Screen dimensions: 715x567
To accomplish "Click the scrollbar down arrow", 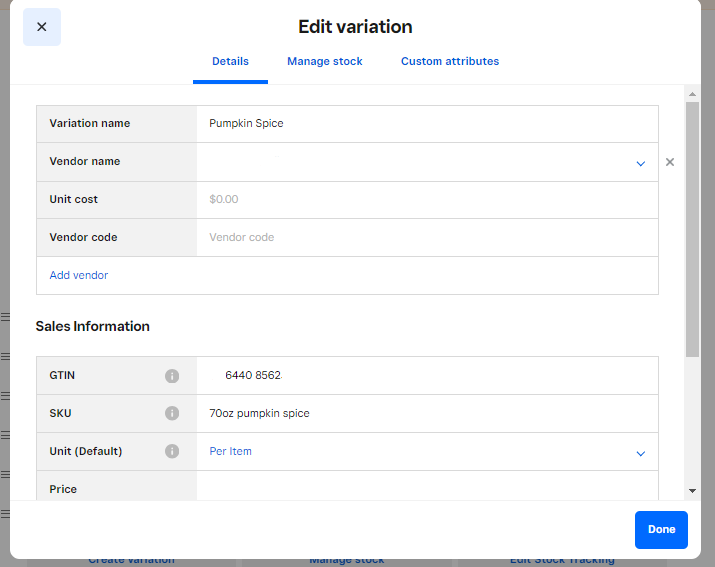I will tap(692, 491).
